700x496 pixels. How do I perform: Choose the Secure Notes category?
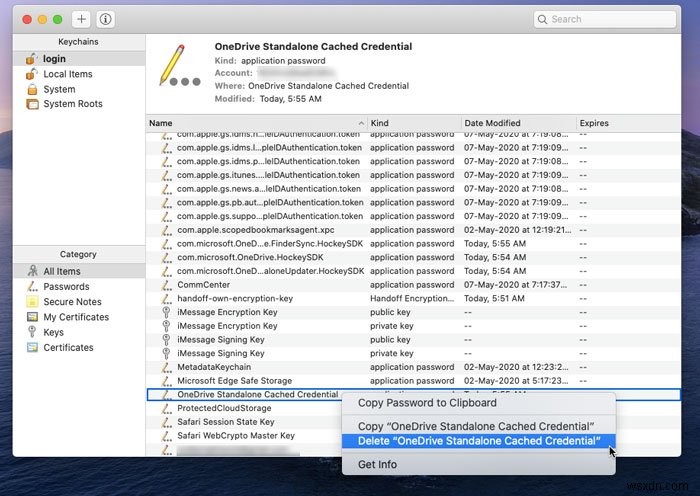point(79,301)
